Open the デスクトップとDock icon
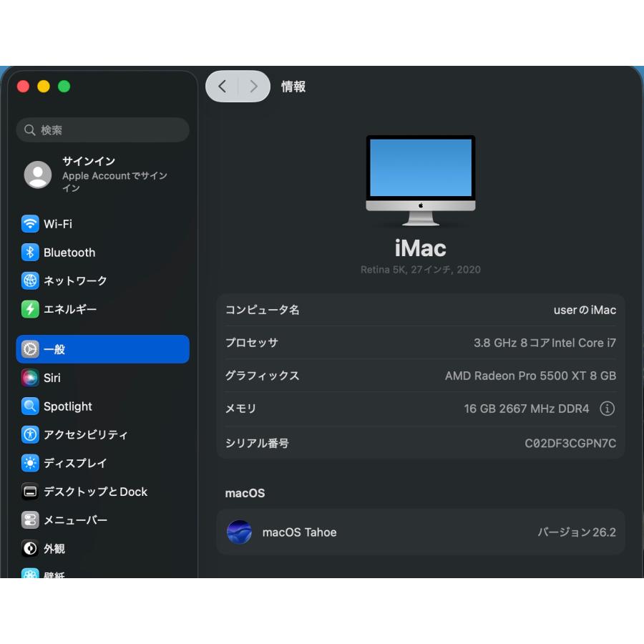The image size is (644, 644). [30, 491]
